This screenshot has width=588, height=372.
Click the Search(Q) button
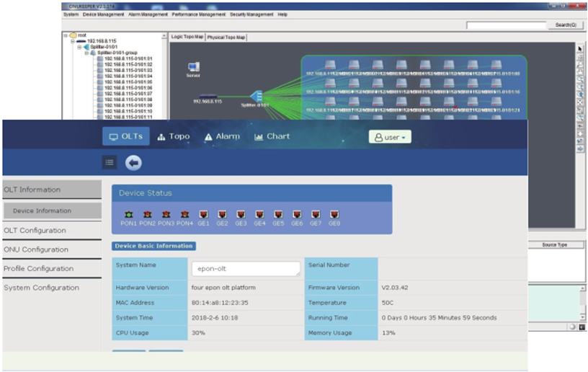pyautogui.click(x=564, y=25)
